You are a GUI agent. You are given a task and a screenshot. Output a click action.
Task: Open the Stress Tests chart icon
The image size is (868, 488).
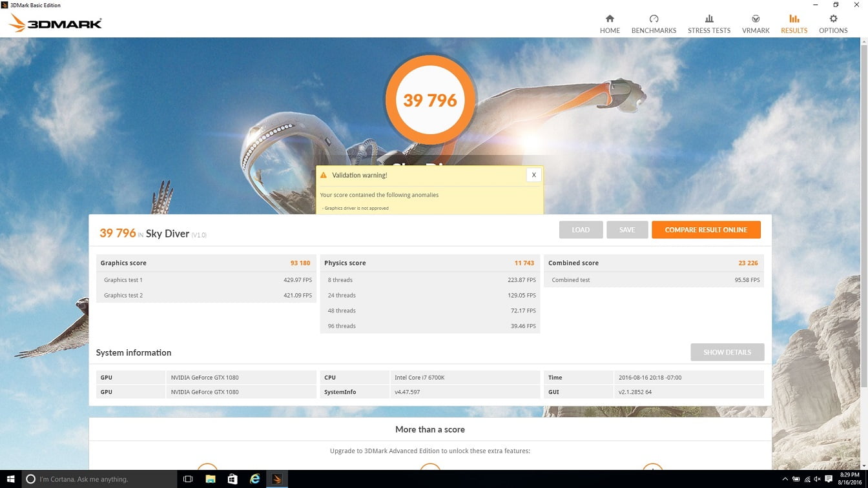[708, 19]
